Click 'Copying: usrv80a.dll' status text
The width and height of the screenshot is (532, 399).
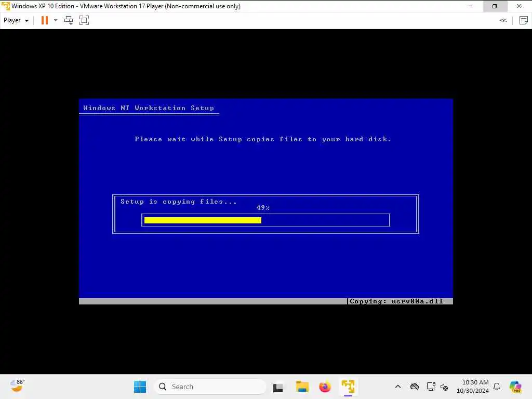(x=396, y=301)
